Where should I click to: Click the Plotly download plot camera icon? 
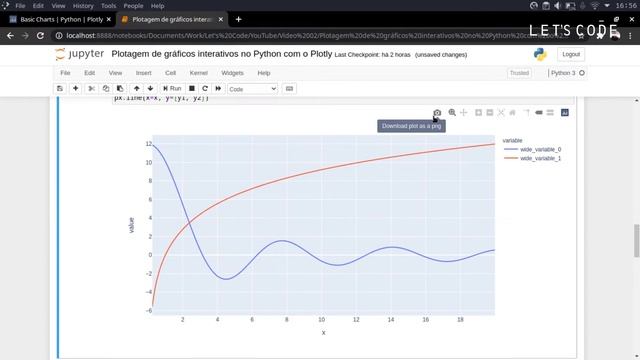pyautogui.click(x=437, y=113)
